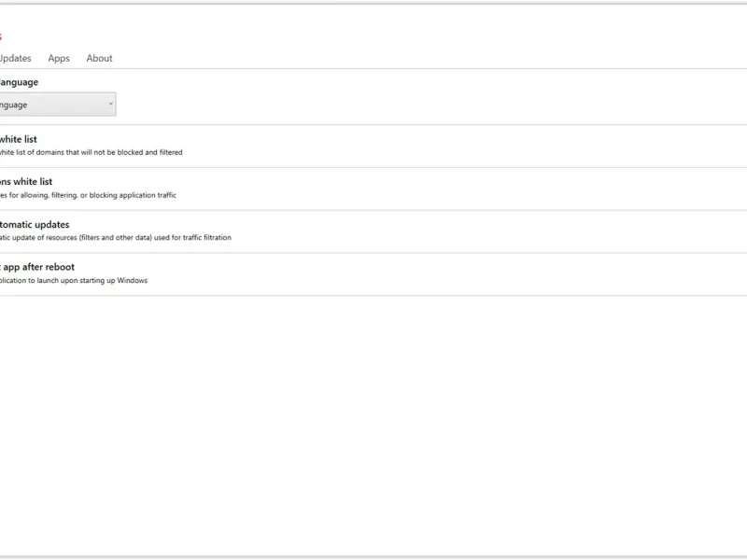Click the red logo text above tabs
The height and width of the screenshot is (560, 747).
[1, 36]
